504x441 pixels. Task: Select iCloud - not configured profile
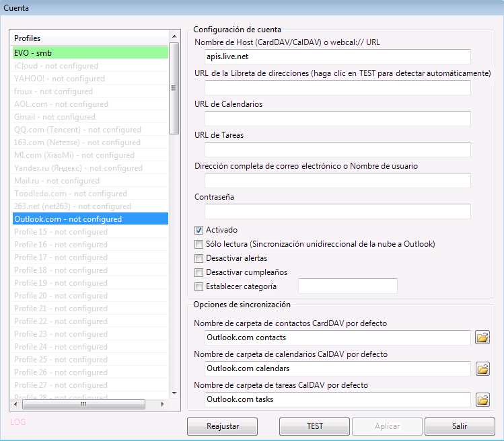click(90, 65)
